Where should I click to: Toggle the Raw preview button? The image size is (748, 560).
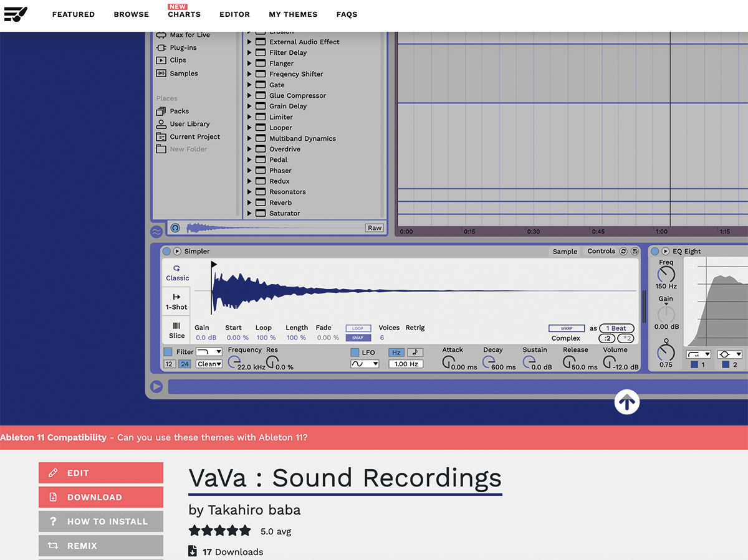(x=374, y=228)
